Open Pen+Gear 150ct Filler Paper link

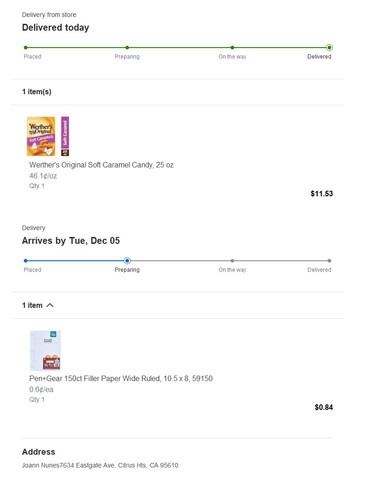121,378
